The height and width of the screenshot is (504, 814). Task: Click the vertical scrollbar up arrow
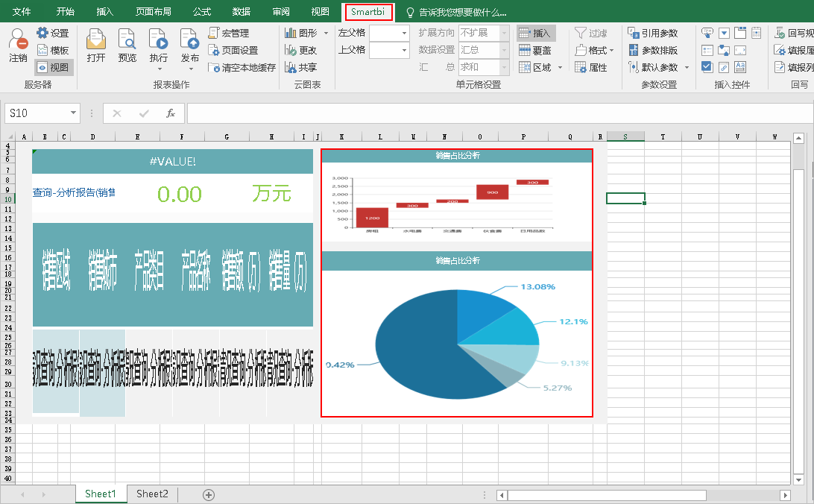pyautogui.click(x=799, y=138)
